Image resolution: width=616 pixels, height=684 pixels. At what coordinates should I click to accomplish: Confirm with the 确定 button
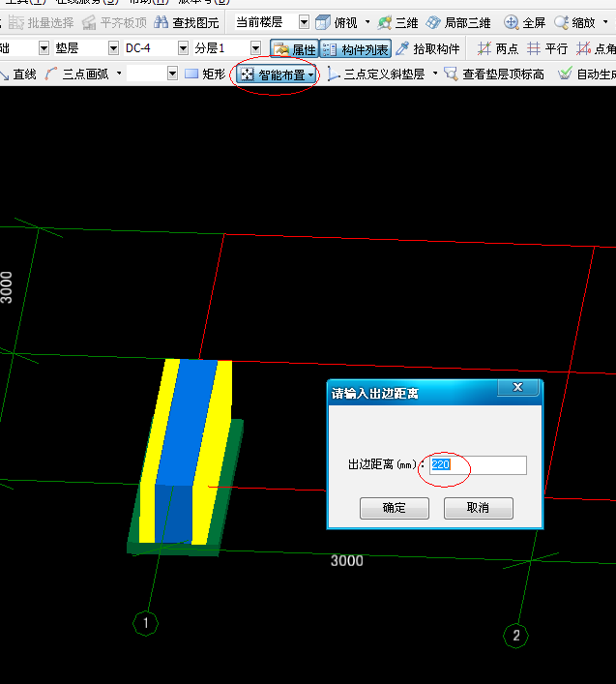(x=395, y=508)
